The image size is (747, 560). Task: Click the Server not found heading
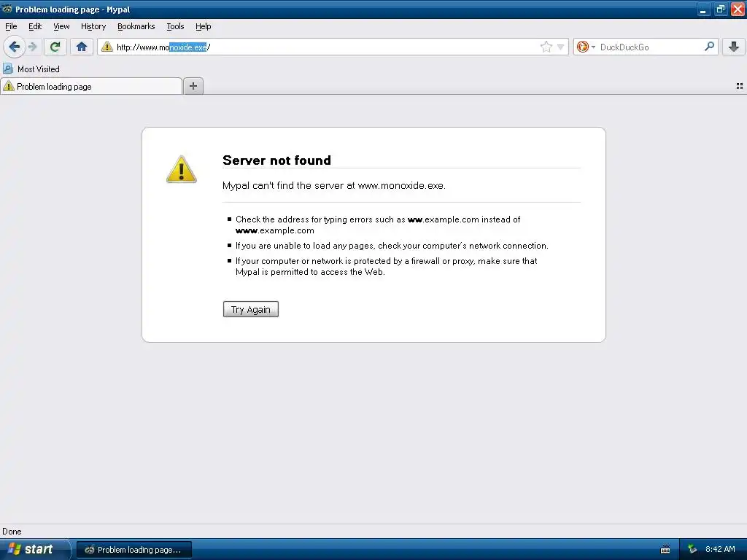[x=276, y=160]
